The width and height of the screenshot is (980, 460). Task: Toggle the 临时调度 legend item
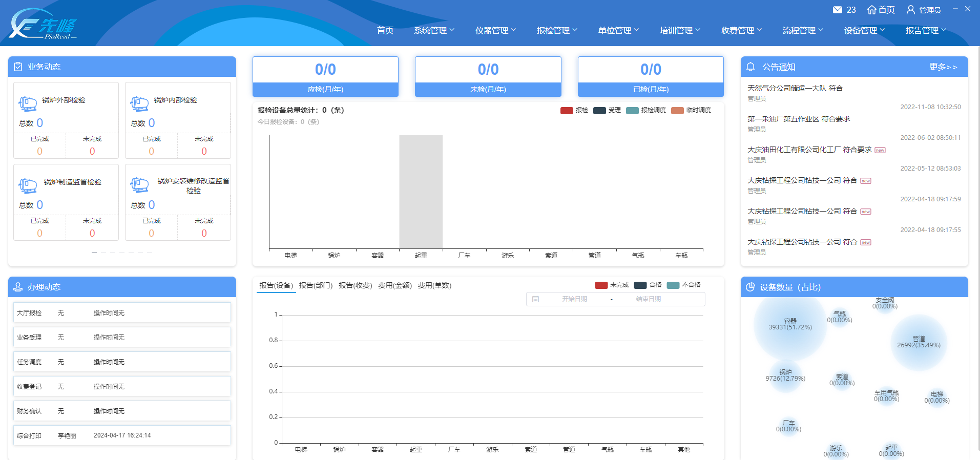(x=691, y=110)
